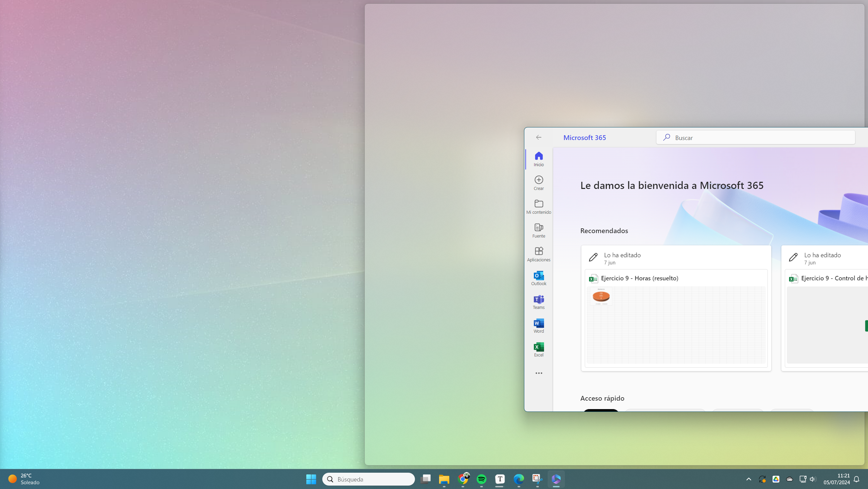Click the Excel file icon beside Control de h
Viewport: 868px width, 489px height.
[793, 279]
